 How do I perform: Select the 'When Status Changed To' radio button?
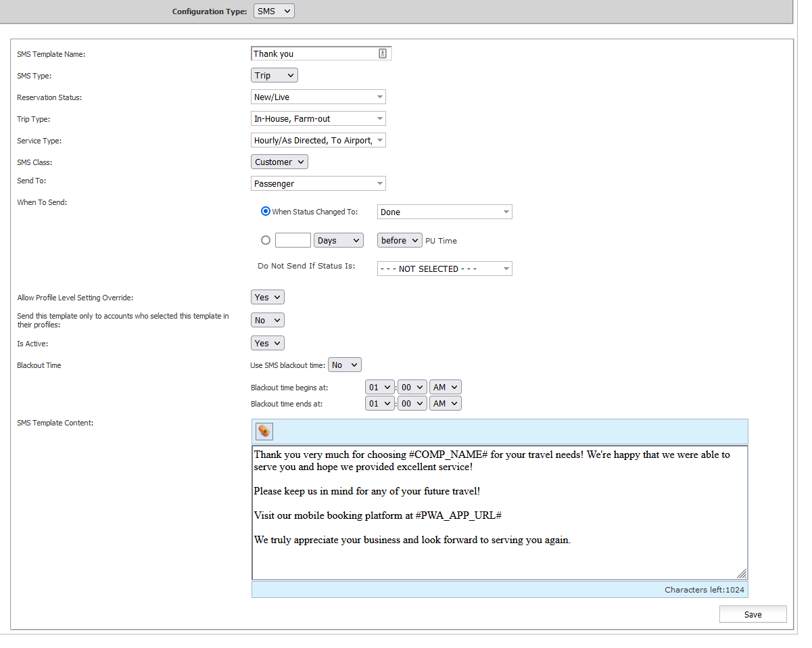tap(266, 212)
